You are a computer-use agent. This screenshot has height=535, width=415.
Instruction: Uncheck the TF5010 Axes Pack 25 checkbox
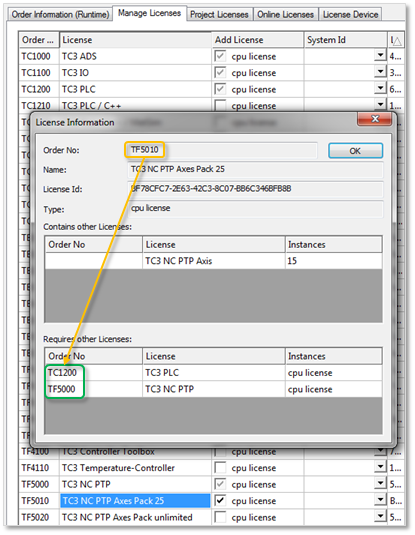pos(220,501)
